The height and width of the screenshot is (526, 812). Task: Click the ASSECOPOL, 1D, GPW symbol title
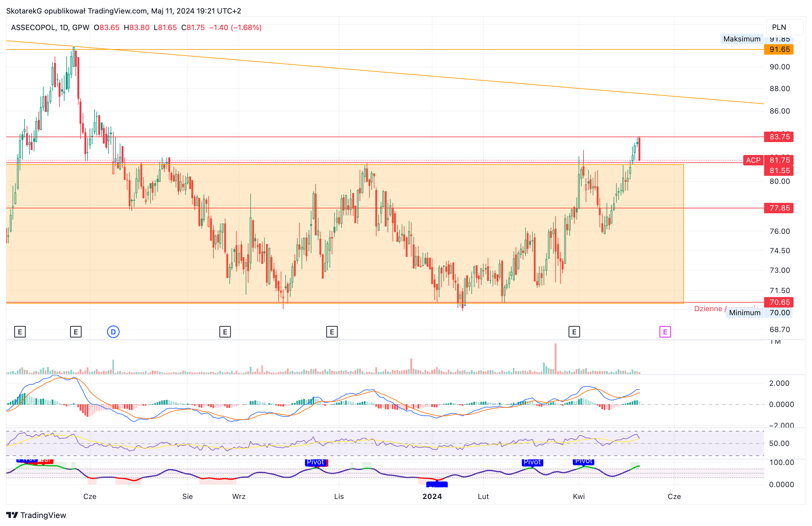pos(50,27)
